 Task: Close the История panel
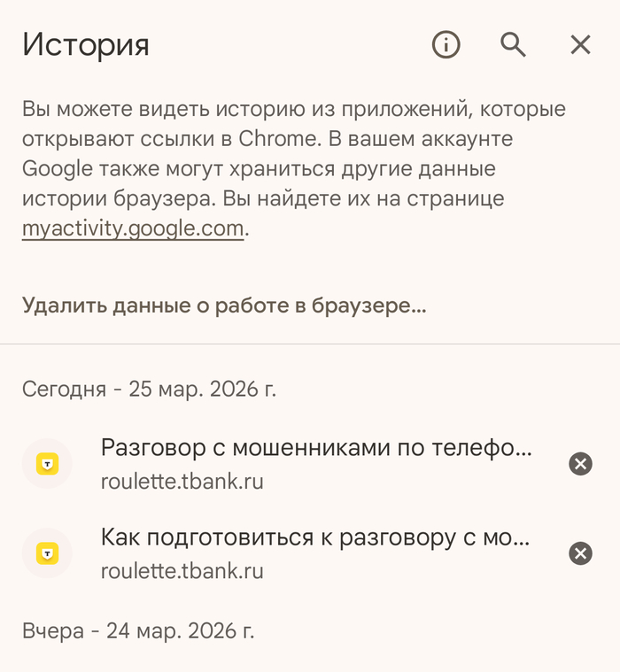[580, 44]
